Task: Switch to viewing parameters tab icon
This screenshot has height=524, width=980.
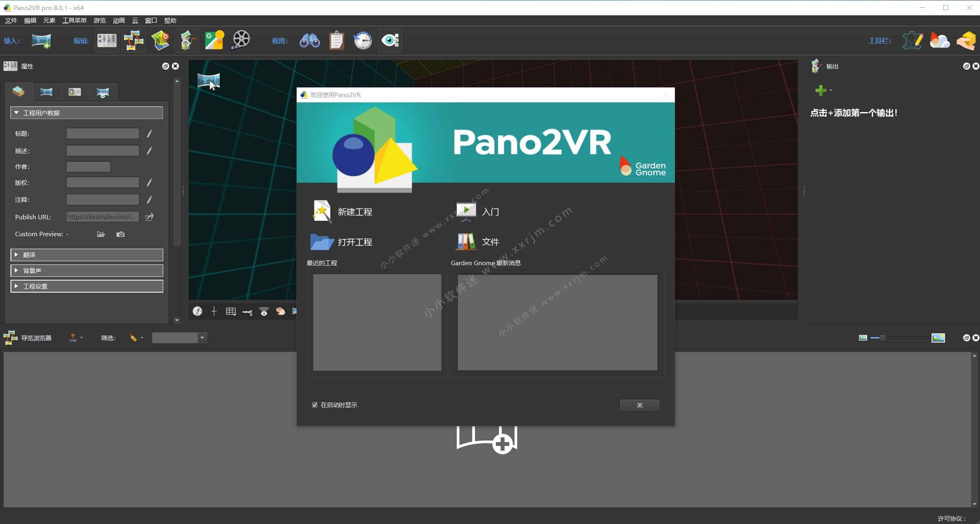Action: pos(103,92)
